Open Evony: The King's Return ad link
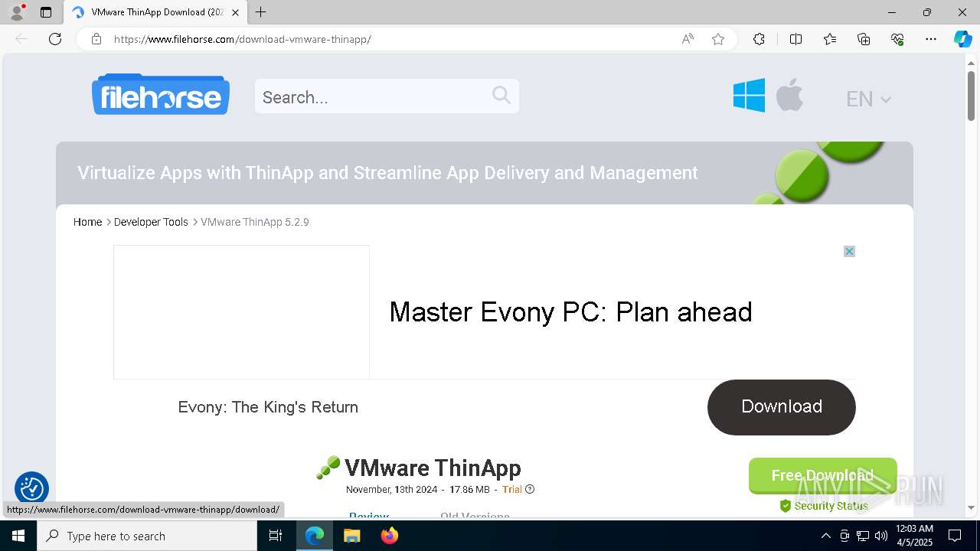This screenshot has height=551, width=980. (x=268, y=407)
